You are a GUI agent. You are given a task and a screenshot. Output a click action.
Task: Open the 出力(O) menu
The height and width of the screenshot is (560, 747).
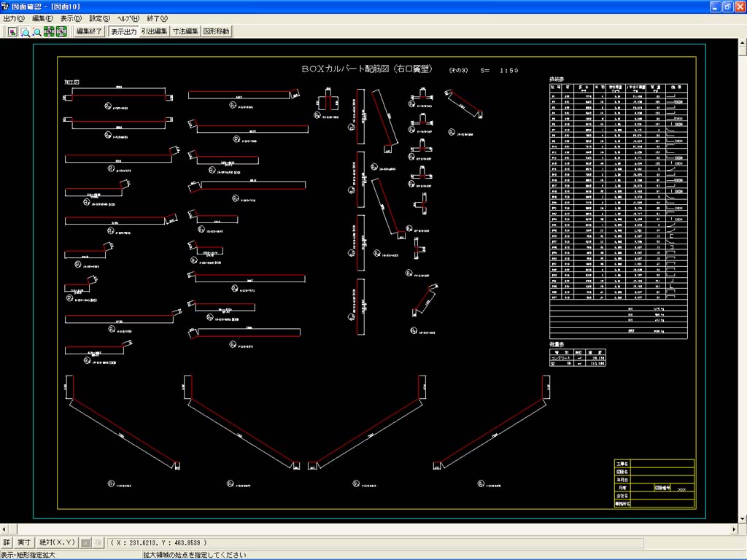pos(13,18)
